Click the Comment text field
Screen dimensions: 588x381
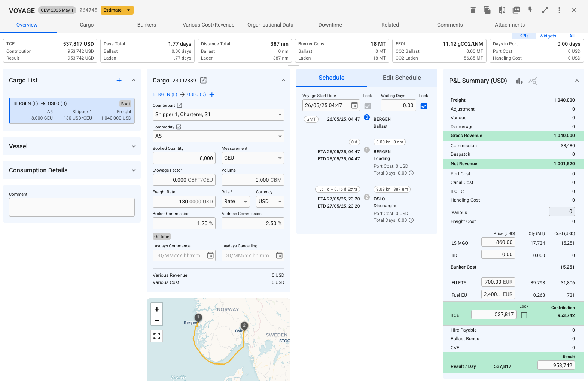(72, 207)
